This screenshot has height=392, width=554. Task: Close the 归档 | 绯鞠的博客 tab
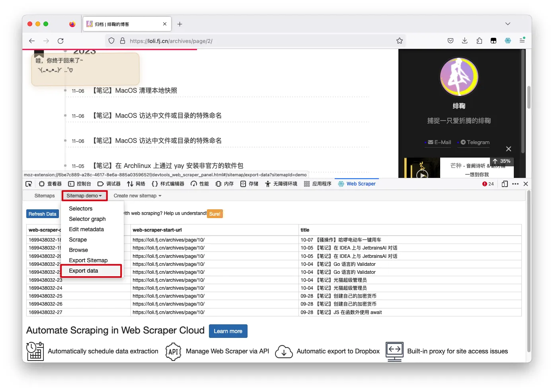165,24
